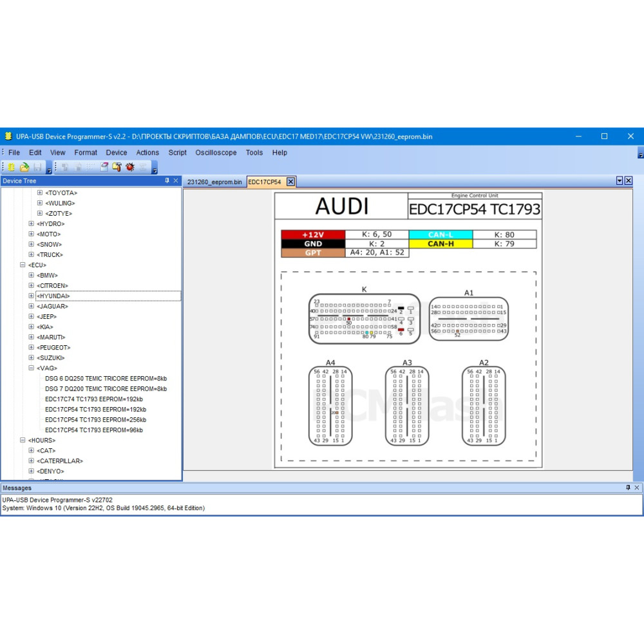Expand the ZOTYE tree node
The image size is (644, 644).
(40, 213)
